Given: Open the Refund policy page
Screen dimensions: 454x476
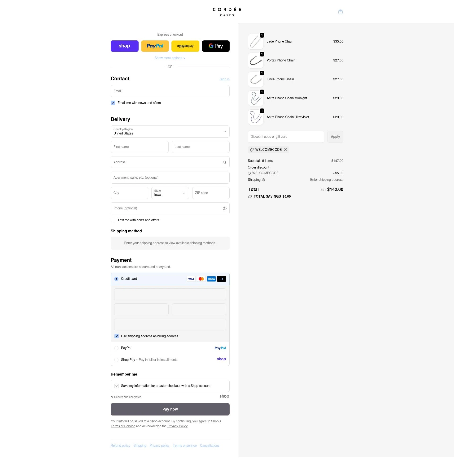Looking at the screenshot, I should coord(120,445).
